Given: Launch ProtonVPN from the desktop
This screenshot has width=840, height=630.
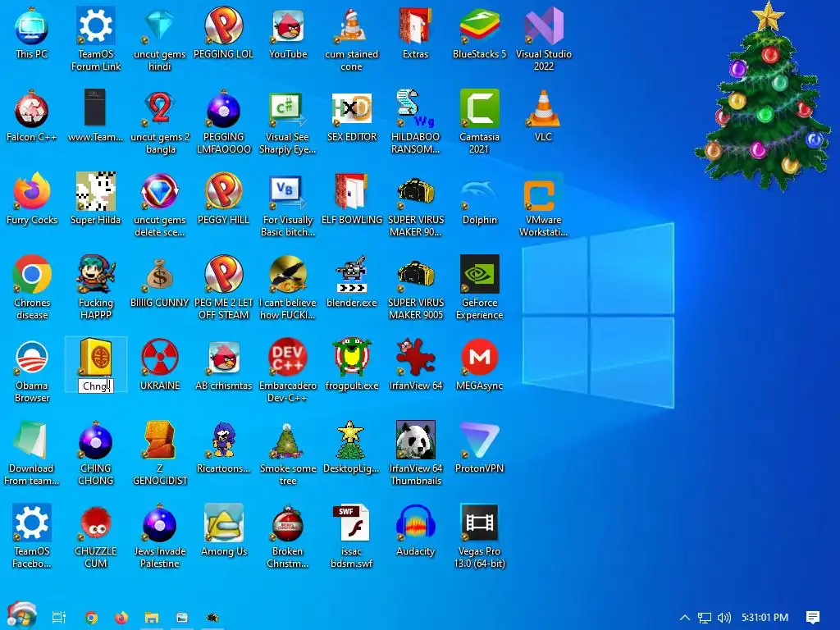Looking at the screenshot, I should click(479, 447).
